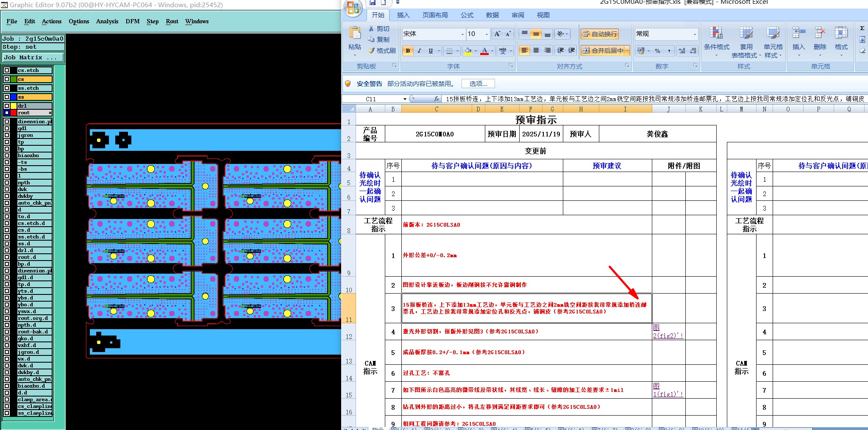Click the Top Align icon
The image size is (868, 430).
tap(525, 33)
